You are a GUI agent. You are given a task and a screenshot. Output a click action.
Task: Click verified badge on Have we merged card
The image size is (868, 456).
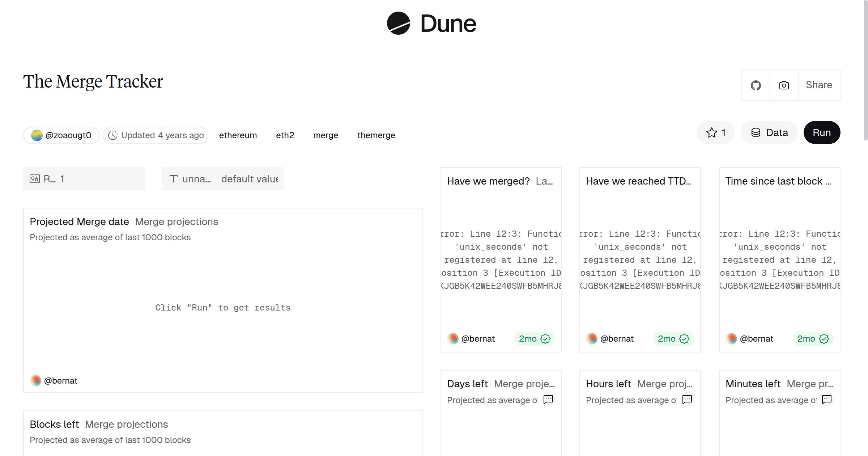545,339
